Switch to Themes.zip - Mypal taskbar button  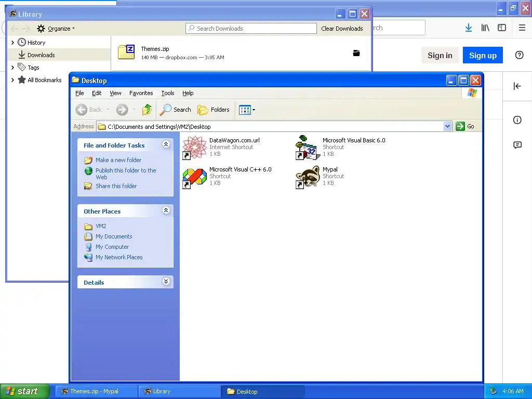96,391
